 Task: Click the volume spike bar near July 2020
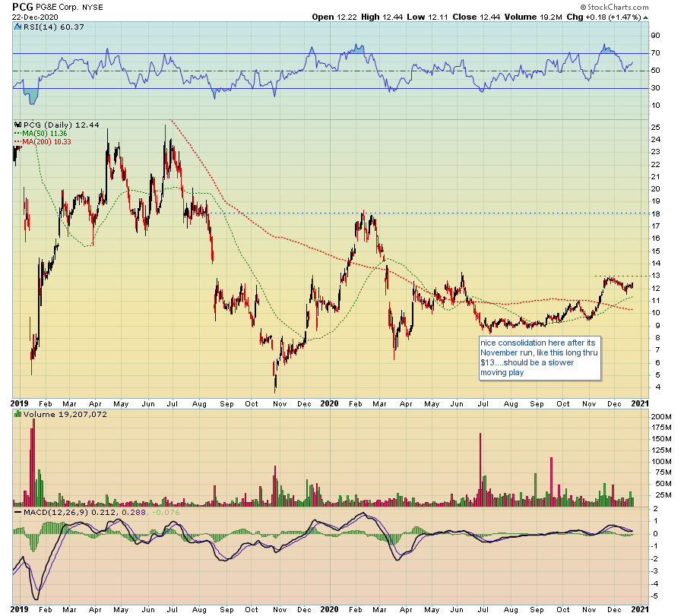point(480,470)
